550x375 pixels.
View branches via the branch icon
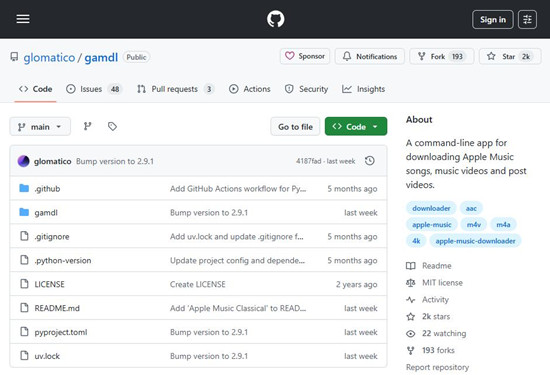[88, 126]
